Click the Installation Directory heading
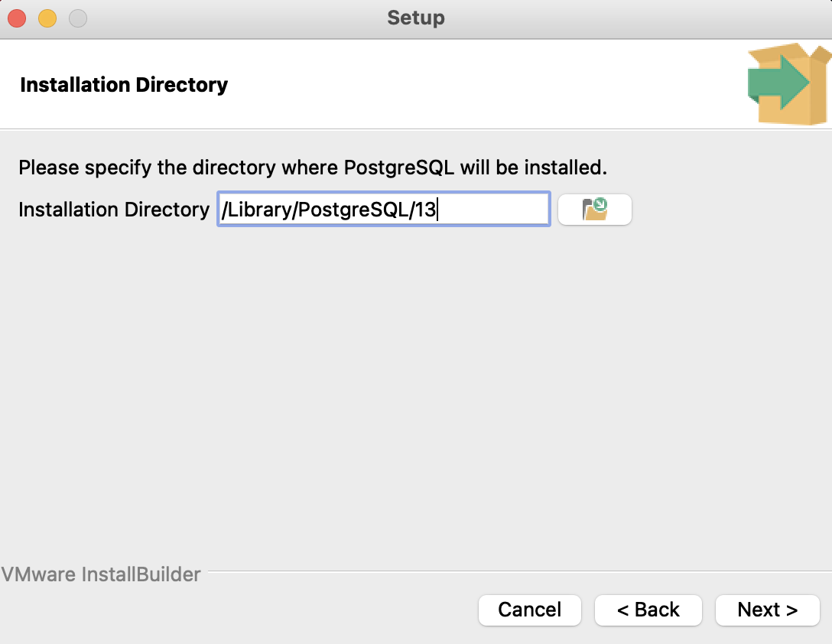Image resolution: width=832 pixels, height=644 pixels. [x=124, y=84]
